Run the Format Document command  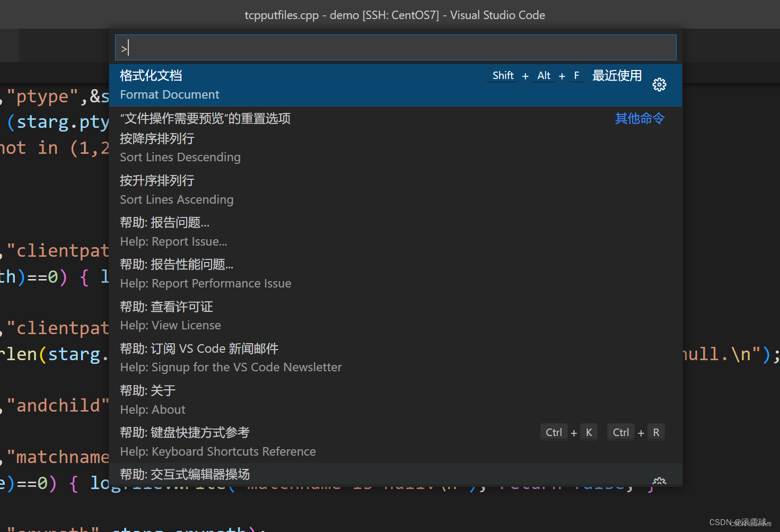[x=396, y=85]
